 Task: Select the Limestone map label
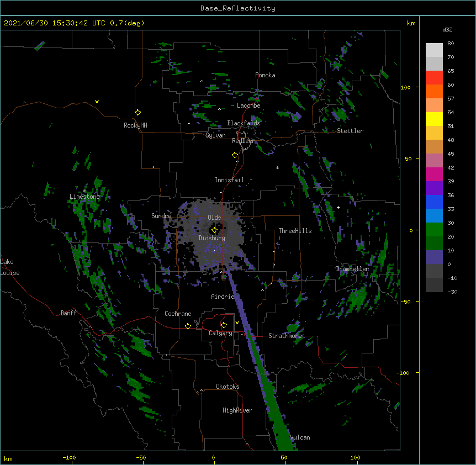[x=84, y=197]
